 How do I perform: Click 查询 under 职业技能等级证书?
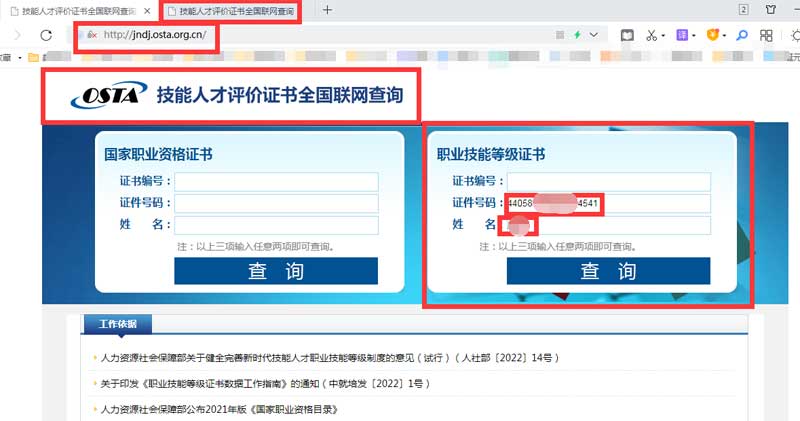[608, 271]
